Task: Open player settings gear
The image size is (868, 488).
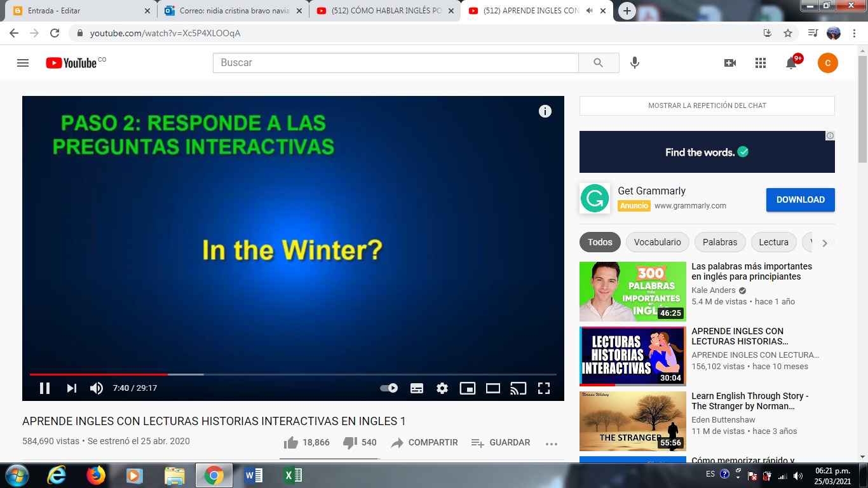Action: pyautogui.click(x=442, y=388)
